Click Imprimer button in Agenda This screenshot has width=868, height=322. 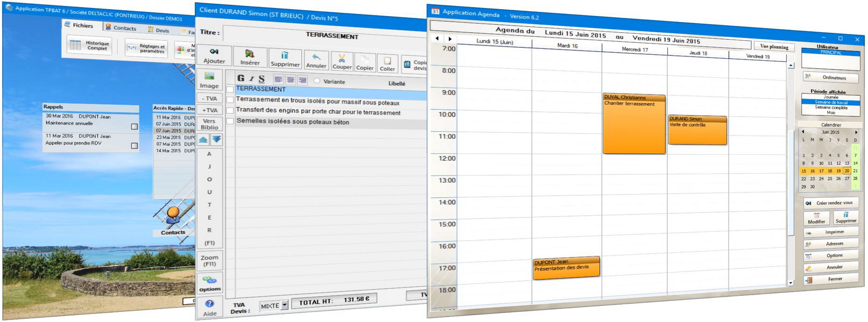[x=830, y=232]
